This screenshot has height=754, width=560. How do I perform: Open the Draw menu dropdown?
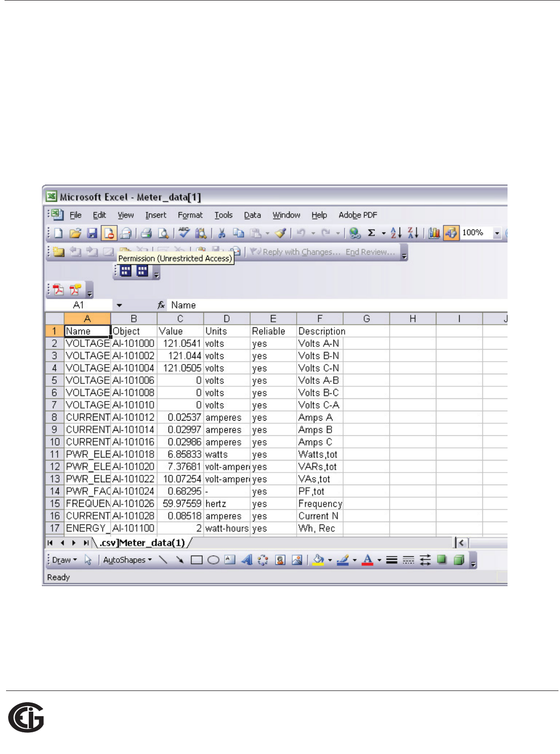[x=65, y=560]
